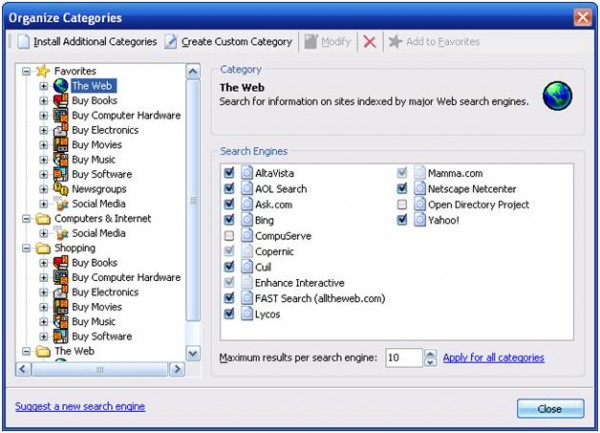Click Create Custom Category toolbar label
The image size is (600, 433).
click(x=236, y=41)
